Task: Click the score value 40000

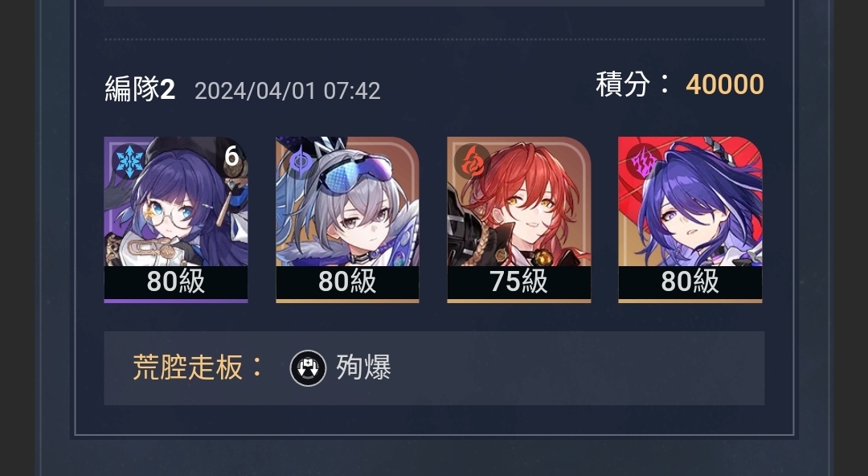Action: tap(725, 84)
